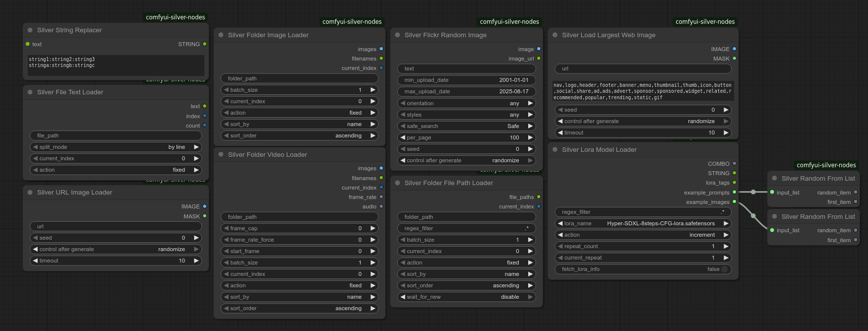
Task: Click comfyui-silver-nodes badge above Silver String Replacer
Action: tap(176, 17)
